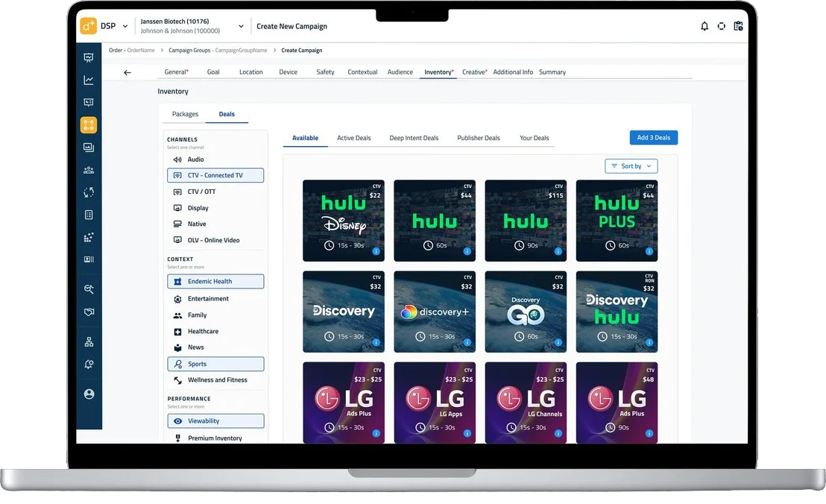Select Native channel option
826x504 pixels.
pos(215,224)
